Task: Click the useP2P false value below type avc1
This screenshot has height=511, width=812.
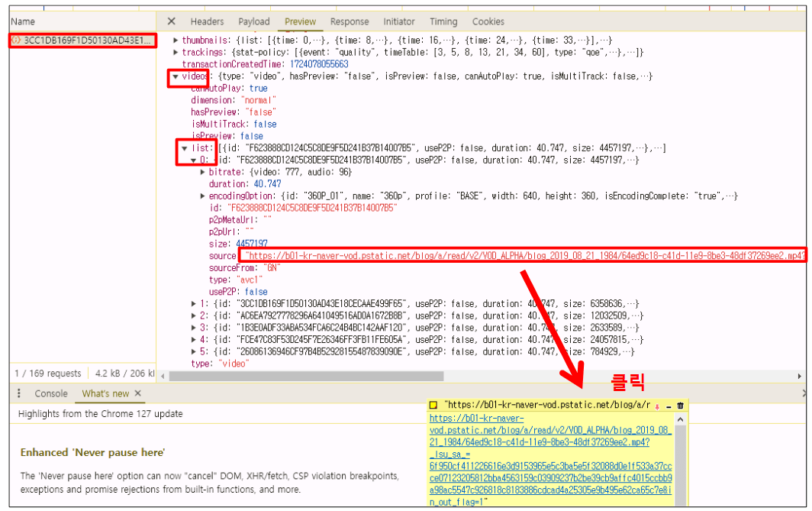Action: (x=256, y=292)
